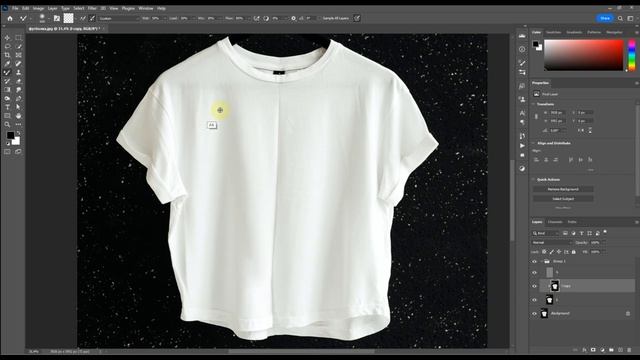Viewport: 640px width, 360px height.
Task: Select the Type tool
Action: click(7, 107)
